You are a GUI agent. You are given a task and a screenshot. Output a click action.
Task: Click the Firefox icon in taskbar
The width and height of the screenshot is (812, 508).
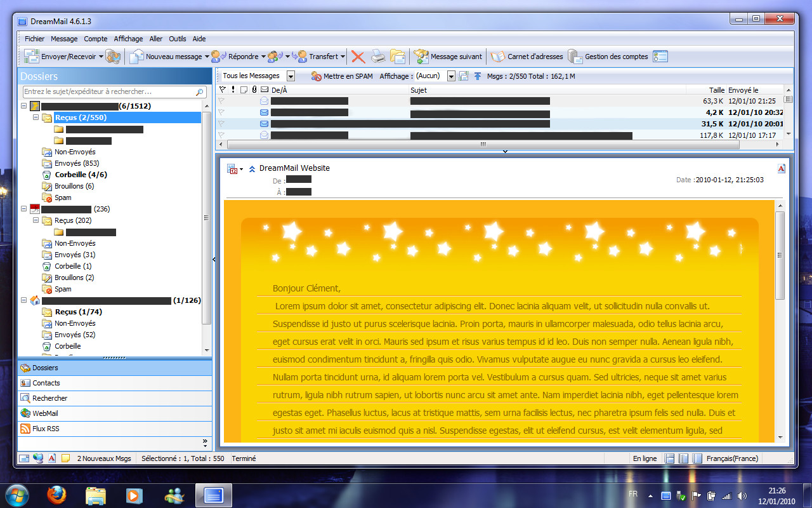[x=58, y=495]
